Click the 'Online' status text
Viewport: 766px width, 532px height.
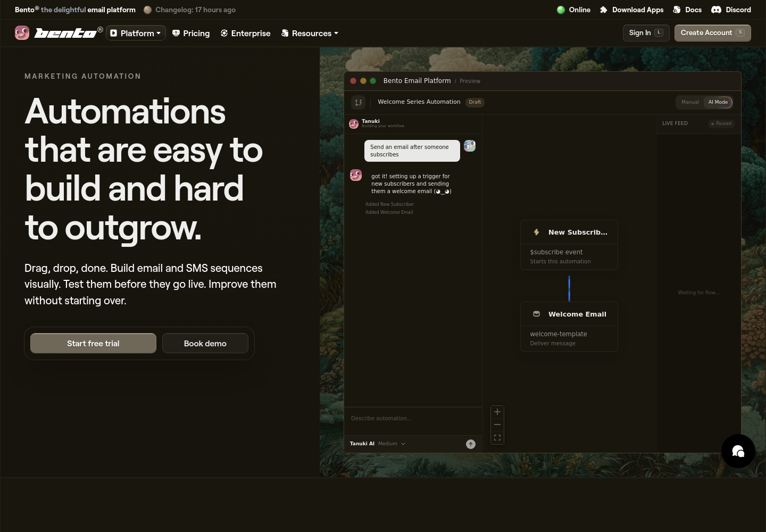coord(580,10)
